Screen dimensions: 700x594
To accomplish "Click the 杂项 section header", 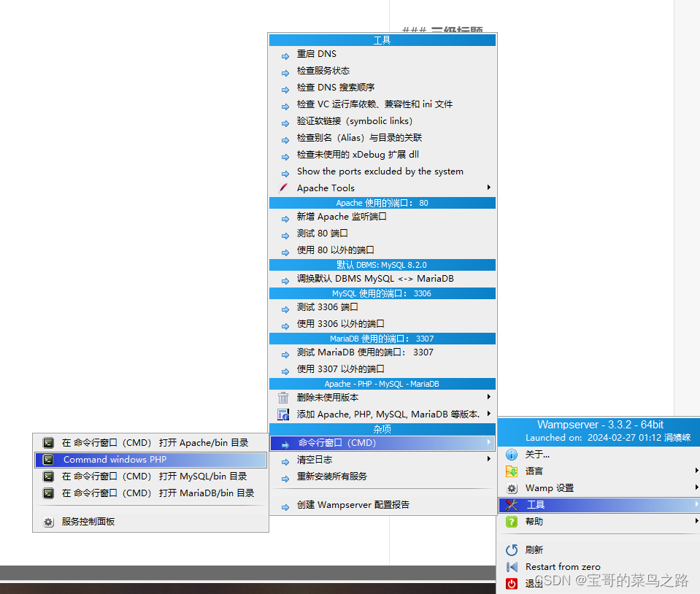I will 382,429.
